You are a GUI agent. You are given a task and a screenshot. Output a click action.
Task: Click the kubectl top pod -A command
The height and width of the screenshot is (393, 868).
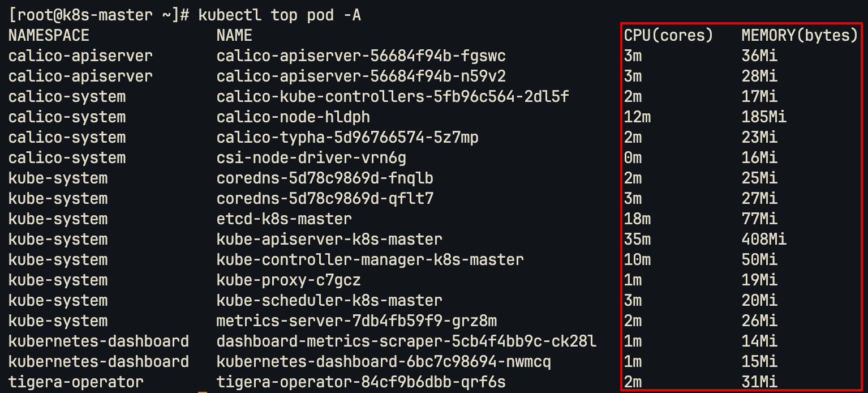[280, 15]
